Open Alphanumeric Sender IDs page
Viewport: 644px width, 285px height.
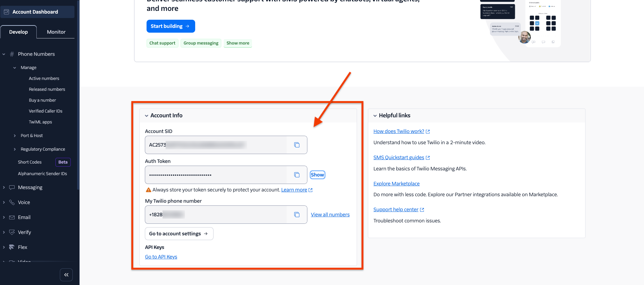(43, 174)
